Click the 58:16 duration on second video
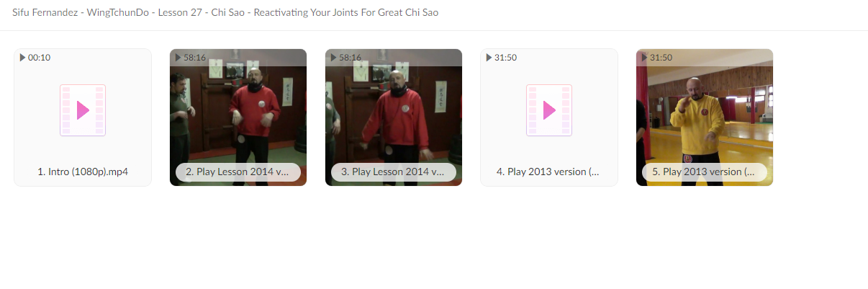Screen dimensions: 868x289 pyautogui.click(x=194, y=58)
